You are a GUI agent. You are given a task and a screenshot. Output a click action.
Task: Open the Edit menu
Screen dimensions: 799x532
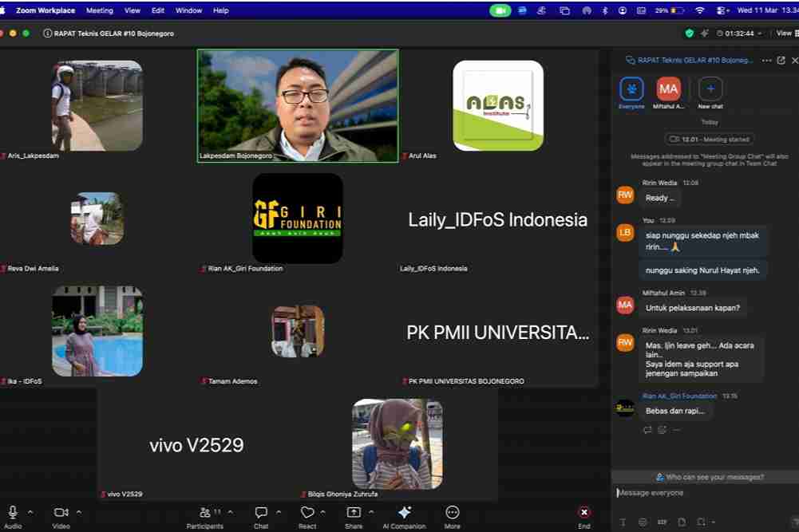(158, 10)
